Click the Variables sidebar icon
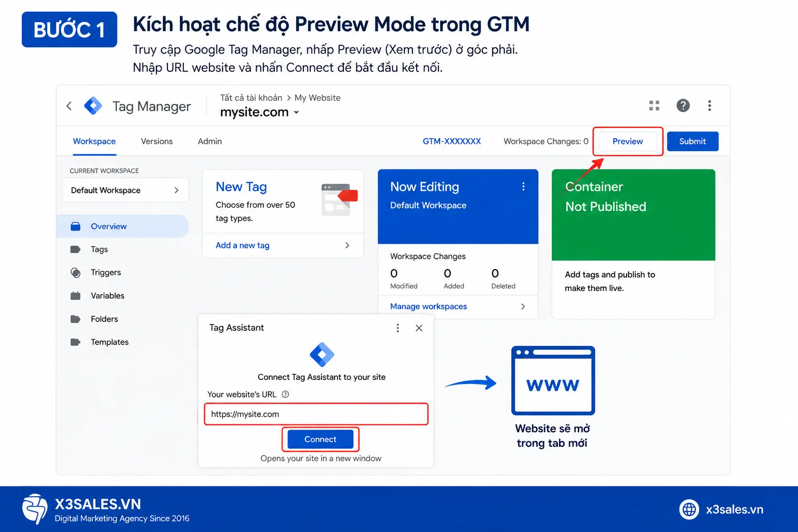This screenshot has height=532, width=798. 75,296
